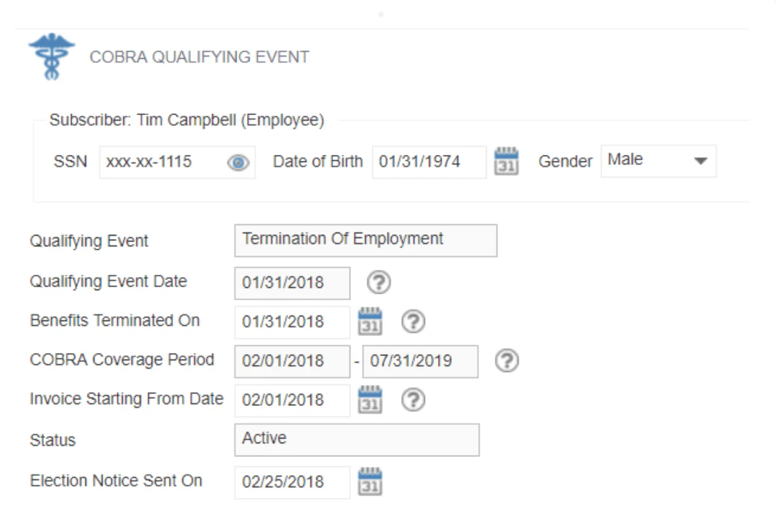
Task: Open the Gender dropdown
Action: [x=658, y=160]
